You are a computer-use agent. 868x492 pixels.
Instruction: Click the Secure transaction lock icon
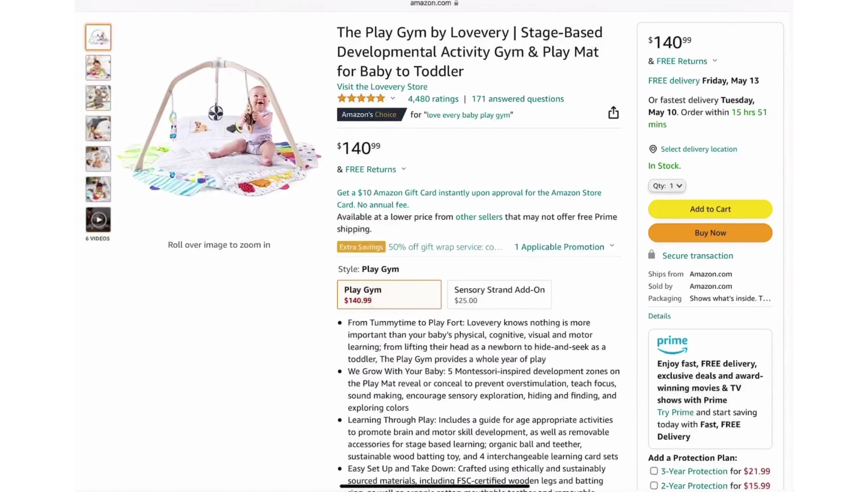652,255
